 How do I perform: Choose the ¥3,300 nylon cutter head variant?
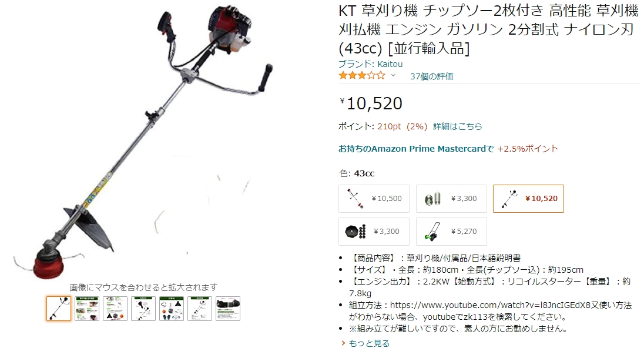point(451,199)
